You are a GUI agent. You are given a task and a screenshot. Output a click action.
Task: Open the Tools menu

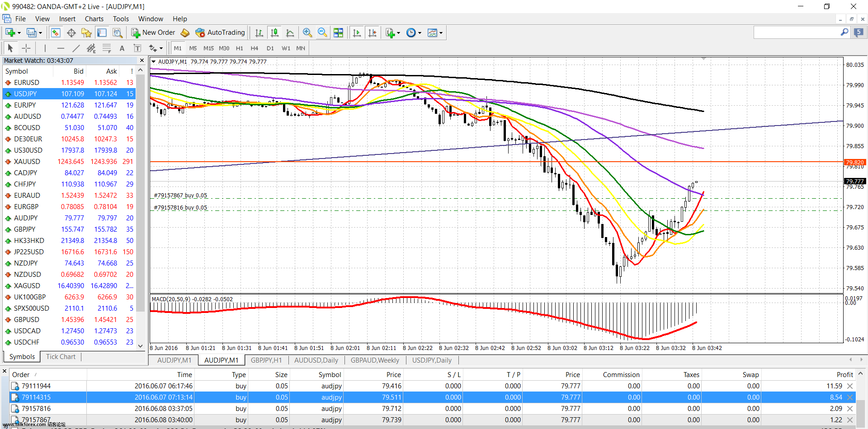(x=121, y=19)
